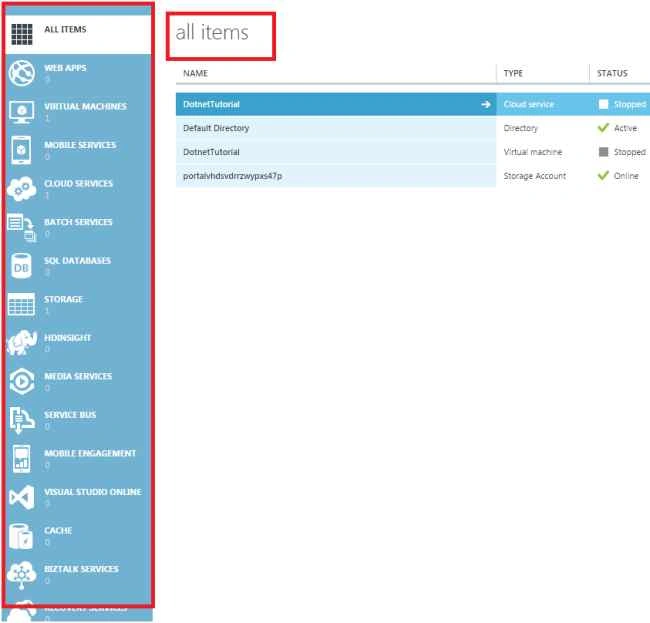650x623 pixels.
Task: Click the arrow on the selected DotnetTutorial row
Action: tap(485, 104)
